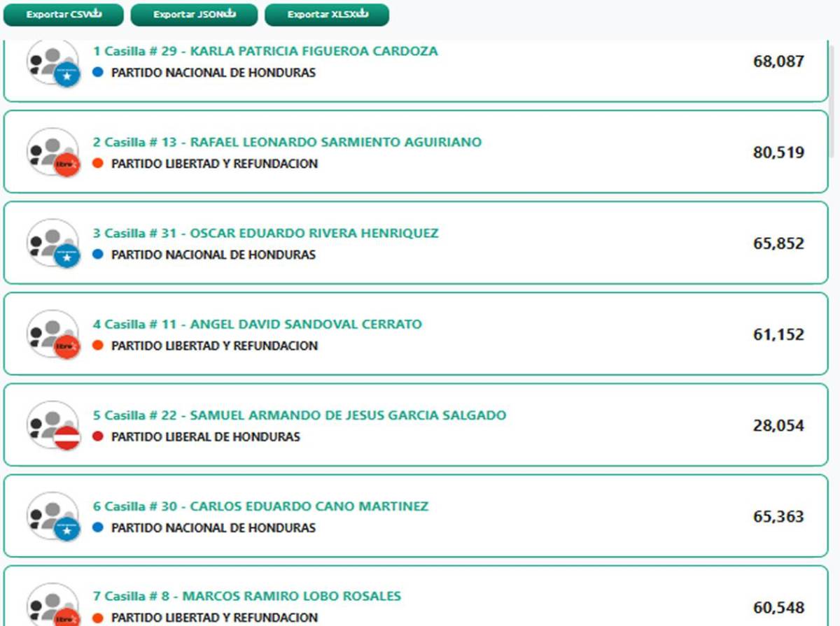Open Rafael Leonardo Sarmiento Aguiriano candidate link
Screen dimensions: 840x626
(287, 142)
